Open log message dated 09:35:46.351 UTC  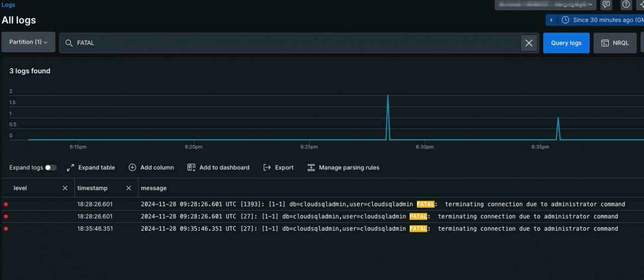click(x=379, y=229)
